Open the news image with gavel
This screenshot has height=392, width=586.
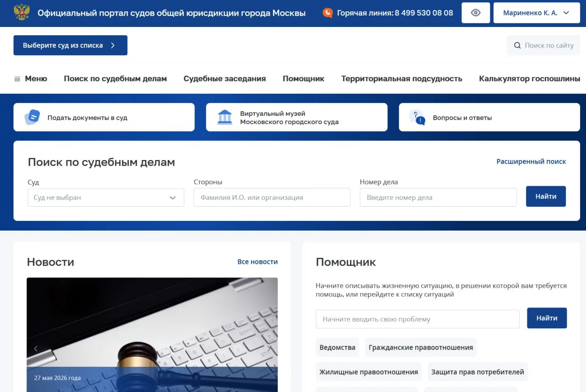(x=152, y=335)
